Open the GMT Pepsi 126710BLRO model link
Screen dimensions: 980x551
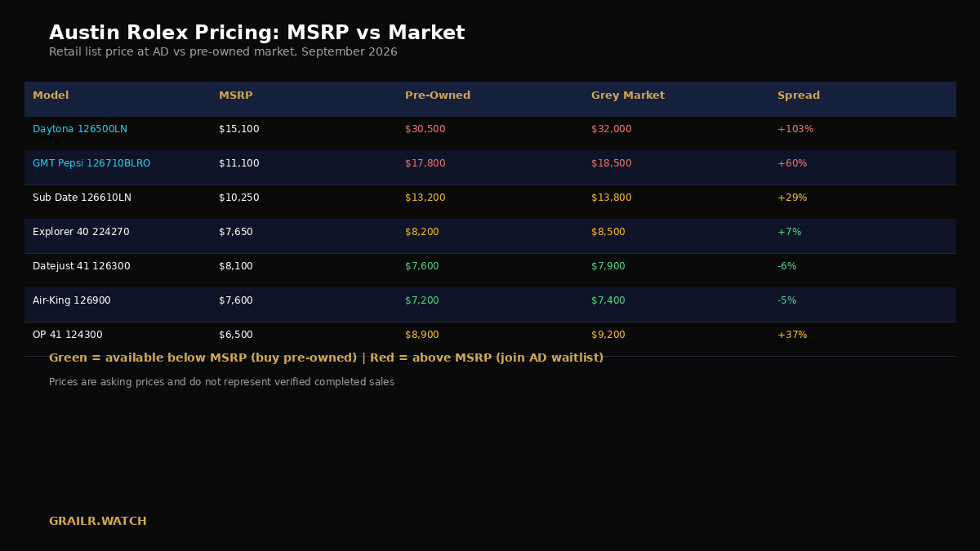click(x=91, y=163)
